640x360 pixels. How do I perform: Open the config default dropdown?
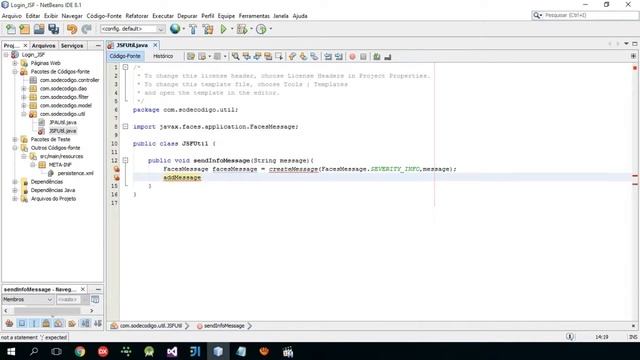133,29
